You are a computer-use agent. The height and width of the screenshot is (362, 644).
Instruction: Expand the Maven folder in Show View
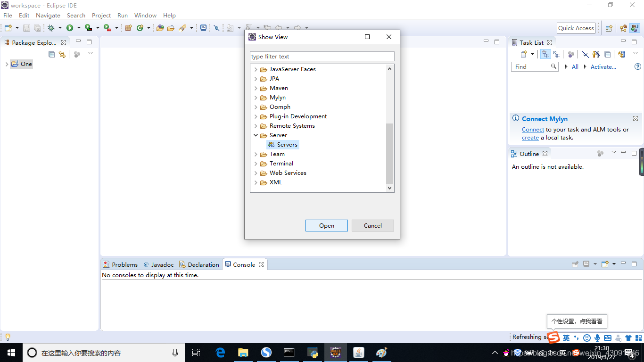(x=256, y=88)
